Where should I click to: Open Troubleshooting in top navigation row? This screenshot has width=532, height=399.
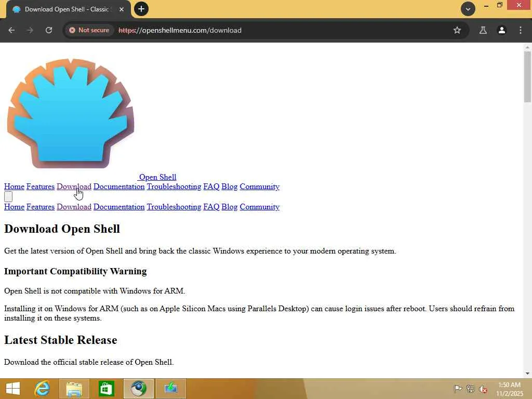coord(174,187)
